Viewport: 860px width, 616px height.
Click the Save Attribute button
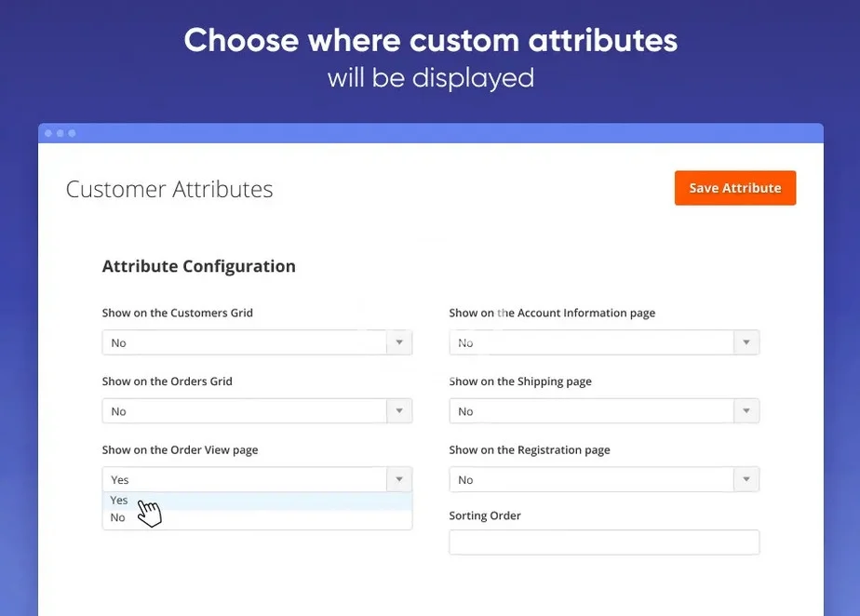pyautogui.click(x=734, y=188)
